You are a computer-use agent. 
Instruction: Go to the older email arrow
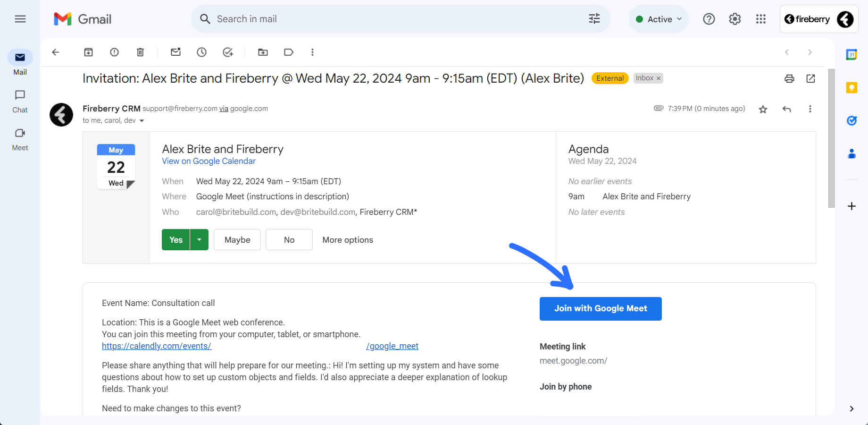pos(810,52)
